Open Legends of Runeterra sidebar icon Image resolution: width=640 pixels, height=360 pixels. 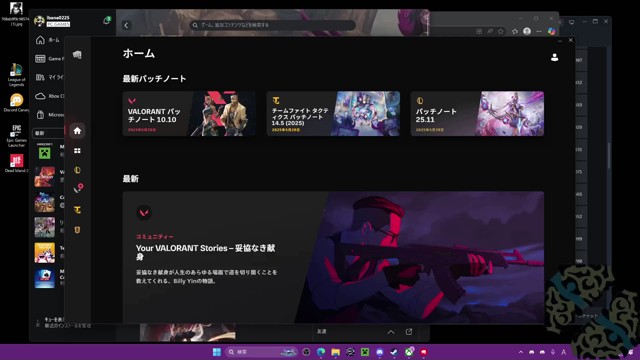(x=77, y=230)
